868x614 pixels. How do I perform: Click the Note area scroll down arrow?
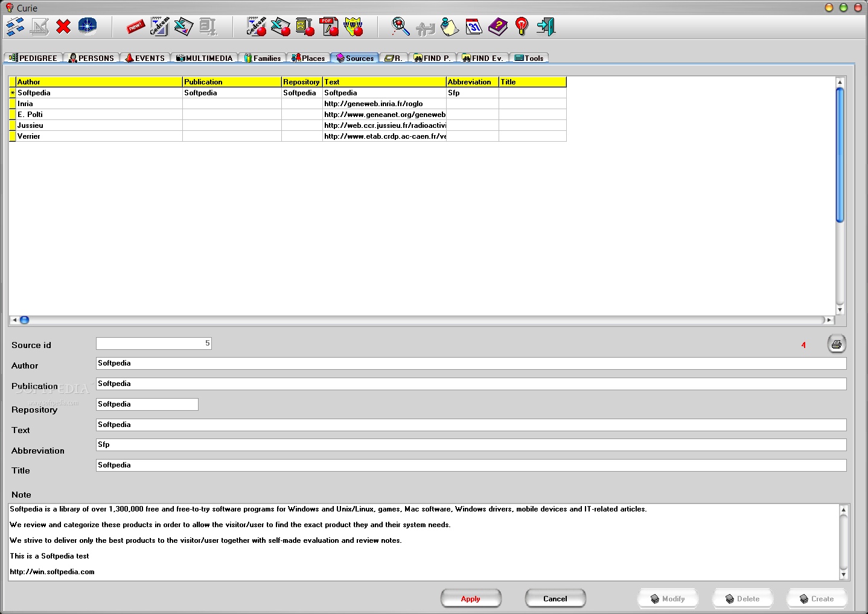click(x=844, y=575)
